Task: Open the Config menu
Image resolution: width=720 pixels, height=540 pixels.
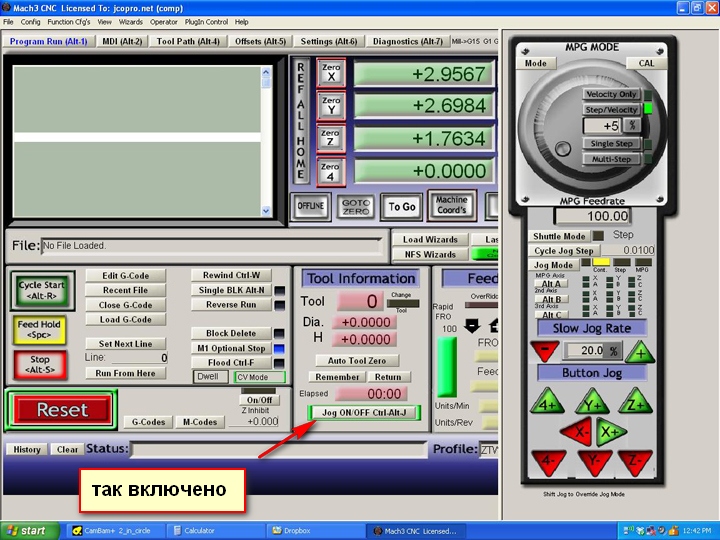Action: pos(30,22)
